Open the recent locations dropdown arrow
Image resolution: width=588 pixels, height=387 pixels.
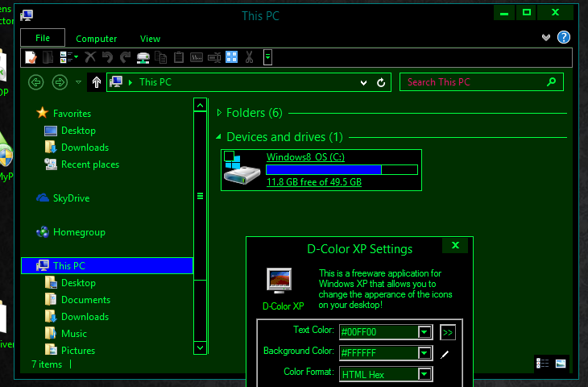[x=78, y=82]
